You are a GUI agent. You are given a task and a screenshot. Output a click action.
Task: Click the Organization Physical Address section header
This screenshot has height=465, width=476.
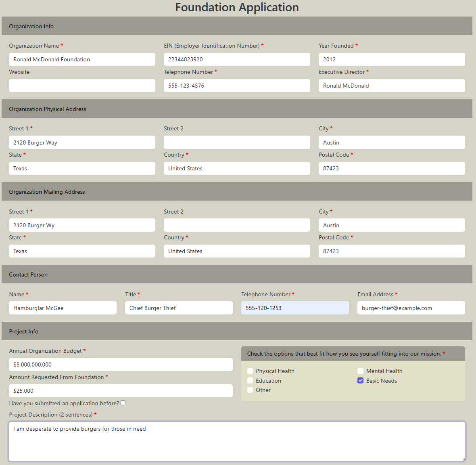(x=237, y=109)
